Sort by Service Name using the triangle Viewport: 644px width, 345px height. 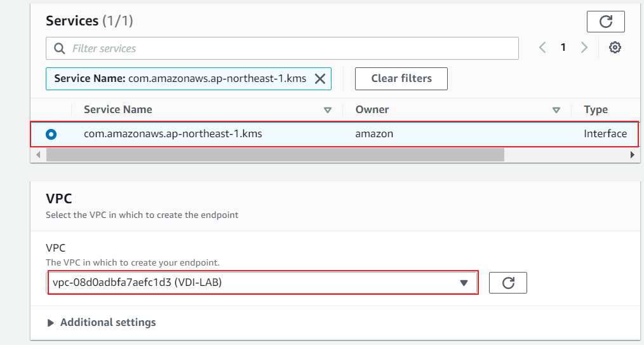[328, 110]
